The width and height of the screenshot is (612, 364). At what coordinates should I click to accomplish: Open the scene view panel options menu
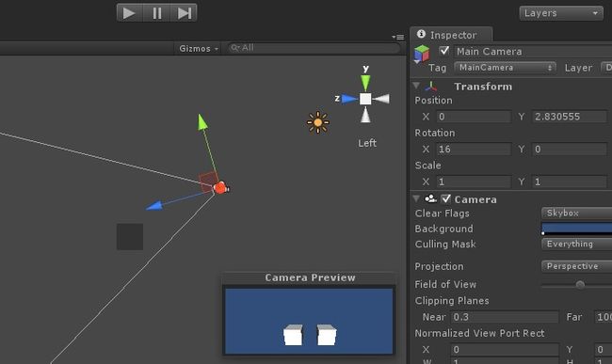click(x=398, y=37)
